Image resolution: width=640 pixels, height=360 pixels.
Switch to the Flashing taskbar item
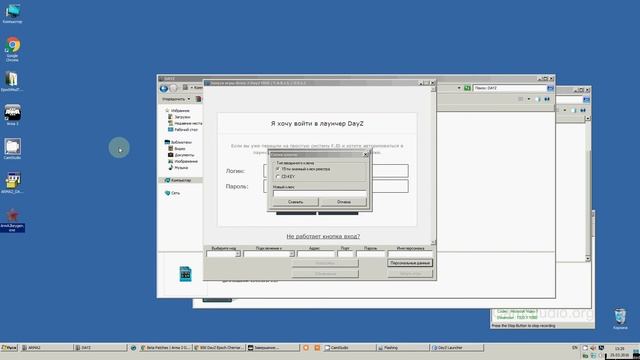[402, 348]
